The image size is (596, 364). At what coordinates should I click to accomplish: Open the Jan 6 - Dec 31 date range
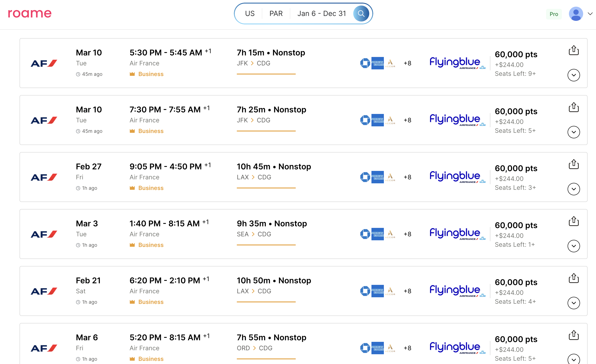(x=322, y=14)
